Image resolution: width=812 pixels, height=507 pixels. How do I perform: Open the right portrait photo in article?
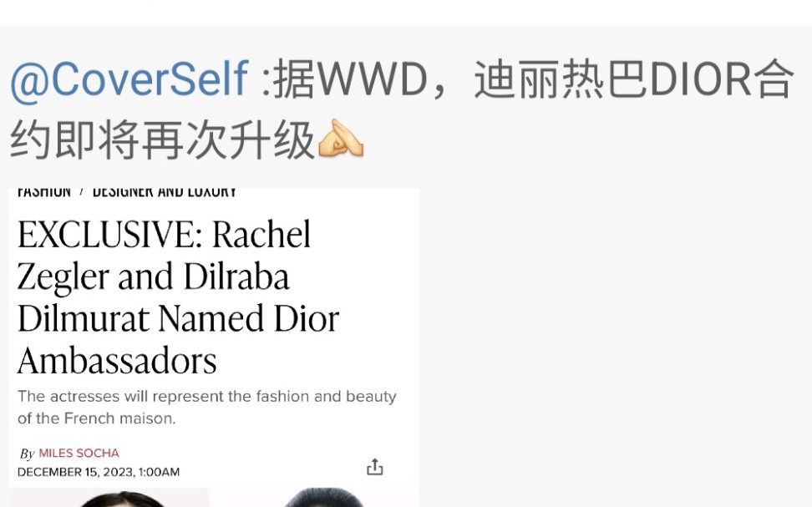[x=314, y=498]
